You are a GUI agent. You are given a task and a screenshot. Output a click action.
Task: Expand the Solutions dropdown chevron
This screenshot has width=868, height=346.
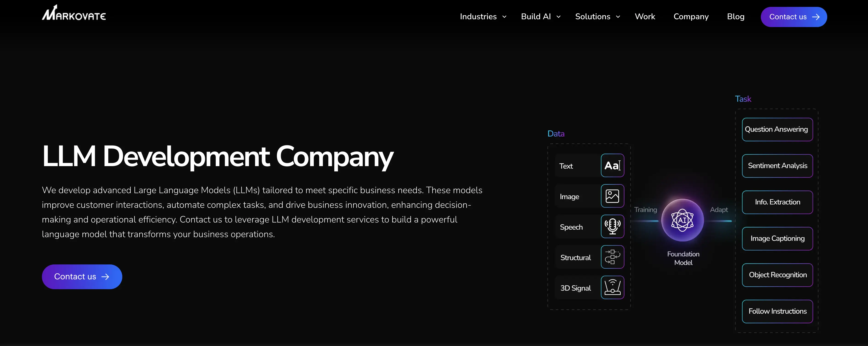618,17
